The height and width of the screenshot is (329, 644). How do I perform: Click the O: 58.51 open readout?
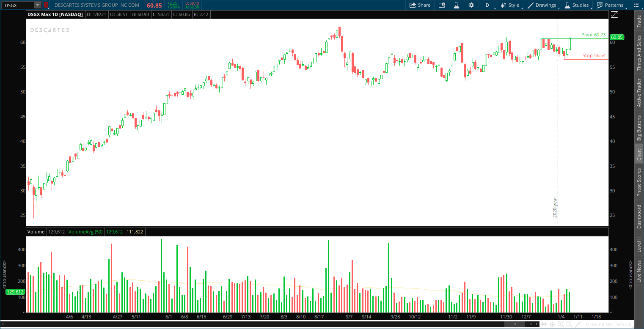[x=119, y=14]
